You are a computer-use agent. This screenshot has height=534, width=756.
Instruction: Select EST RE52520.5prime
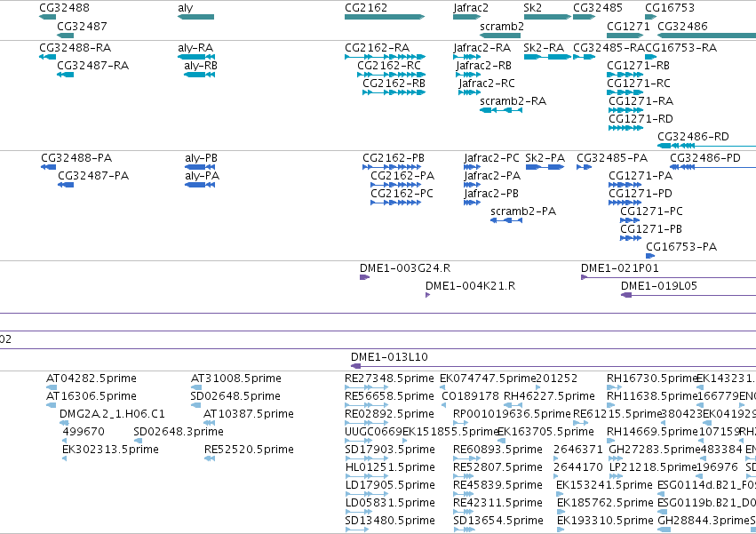click(210, 458)
